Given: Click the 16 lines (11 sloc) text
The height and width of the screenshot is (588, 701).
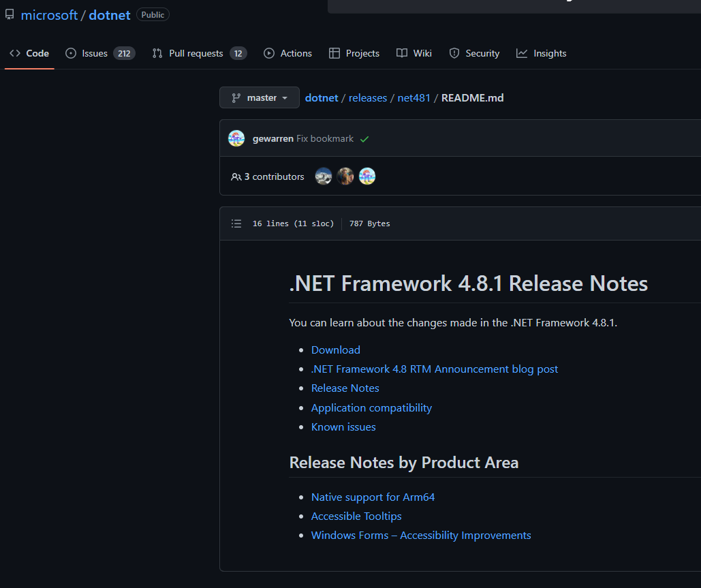Looking at the screenshot, I should 293,223.
